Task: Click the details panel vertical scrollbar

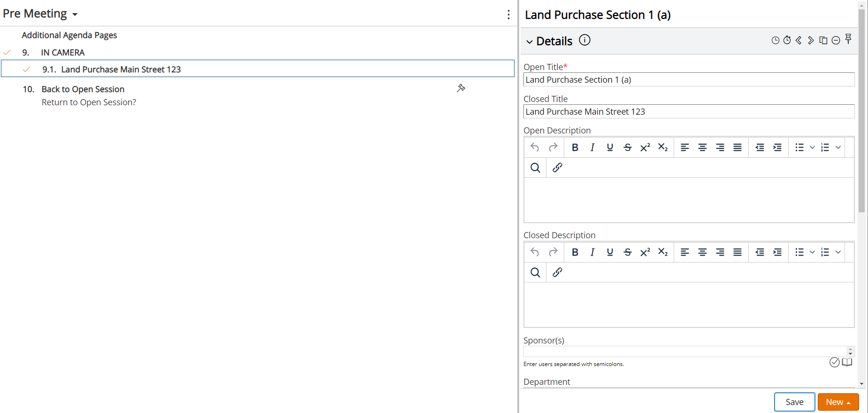Action: coord(861,111)
